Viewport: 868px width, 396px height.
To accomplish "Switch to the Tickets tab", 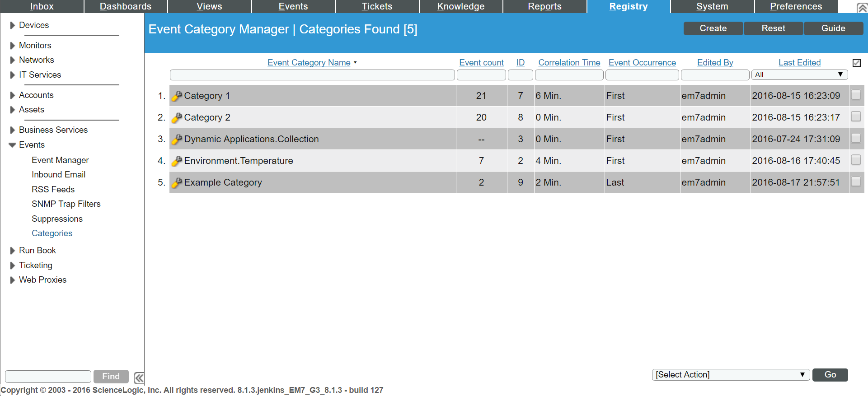I will (x=377, y=6).
